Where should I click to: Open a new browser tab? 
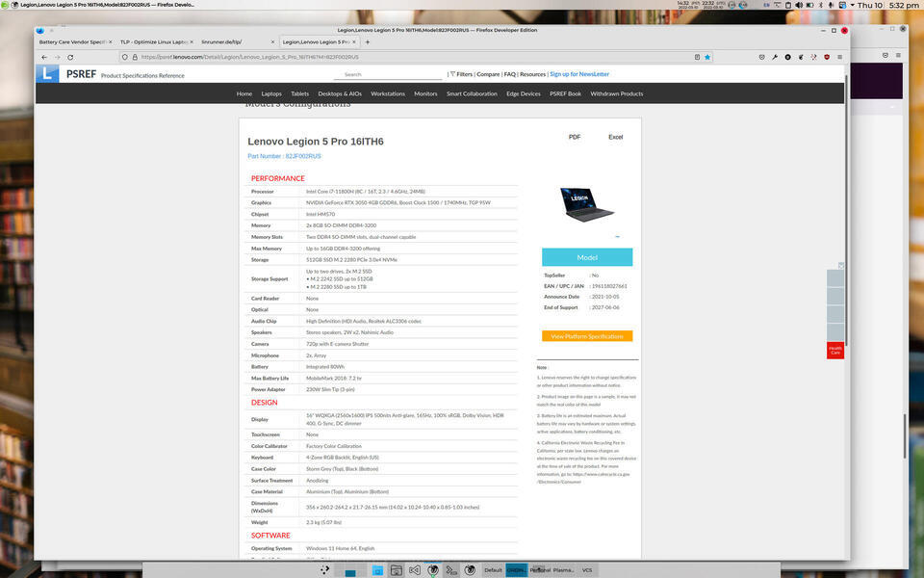[x=367, y=41]
